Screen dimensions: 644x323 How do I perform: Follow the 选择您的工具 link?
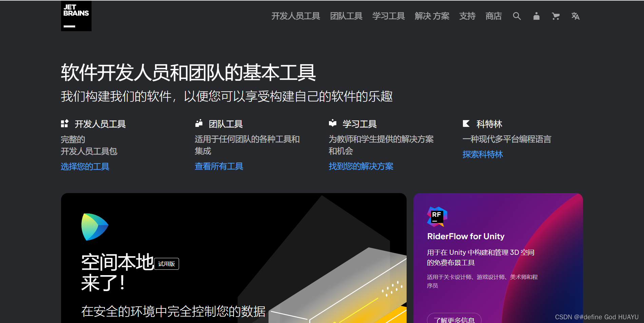tap(85, 167)
